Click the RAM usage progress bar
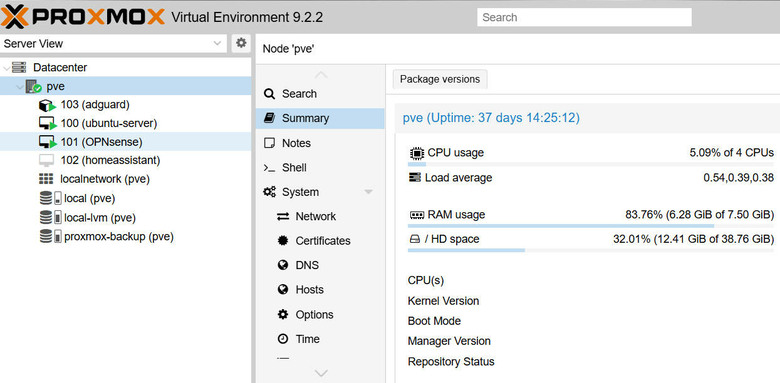This screenshot has width=780, height=383. pos(590,226)
